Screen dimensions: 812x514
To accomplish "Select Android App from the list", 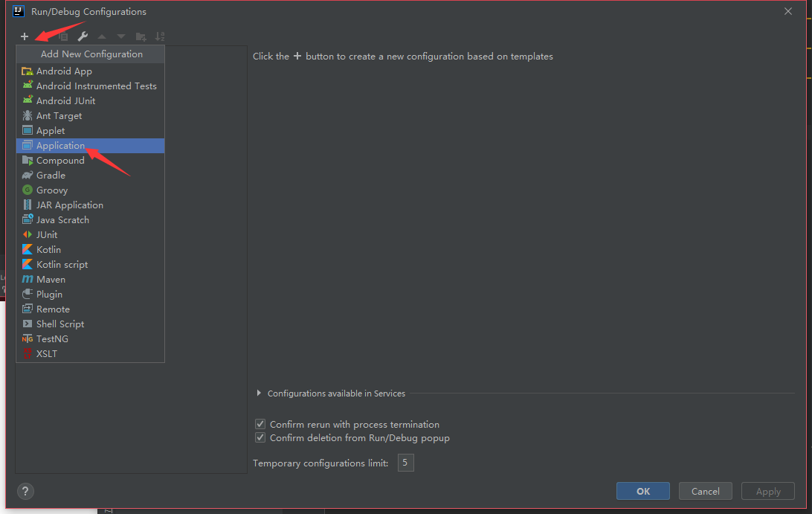I will point(91,71).
